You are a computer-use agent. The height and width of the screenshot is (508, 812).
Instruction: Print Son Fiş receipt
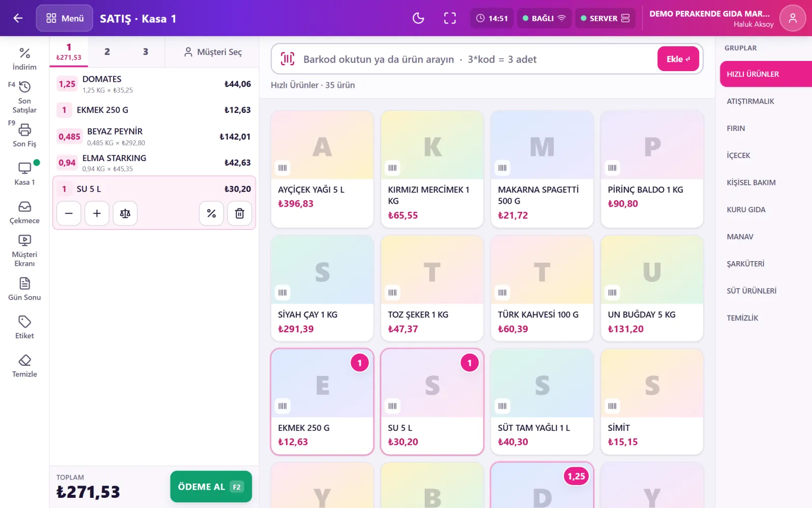pos(24,136)
